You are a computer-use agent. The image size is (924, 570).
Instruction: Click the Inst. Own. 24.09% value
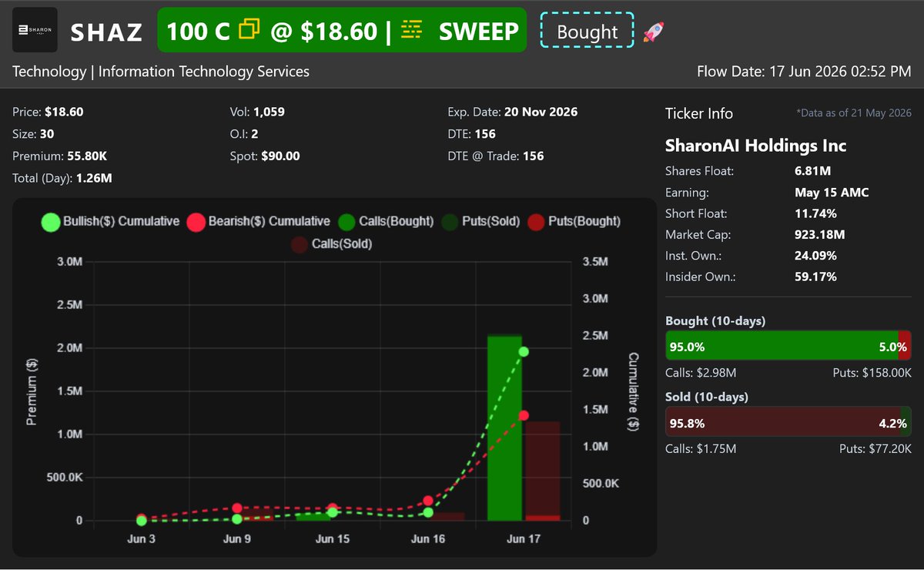click(815, 255)
